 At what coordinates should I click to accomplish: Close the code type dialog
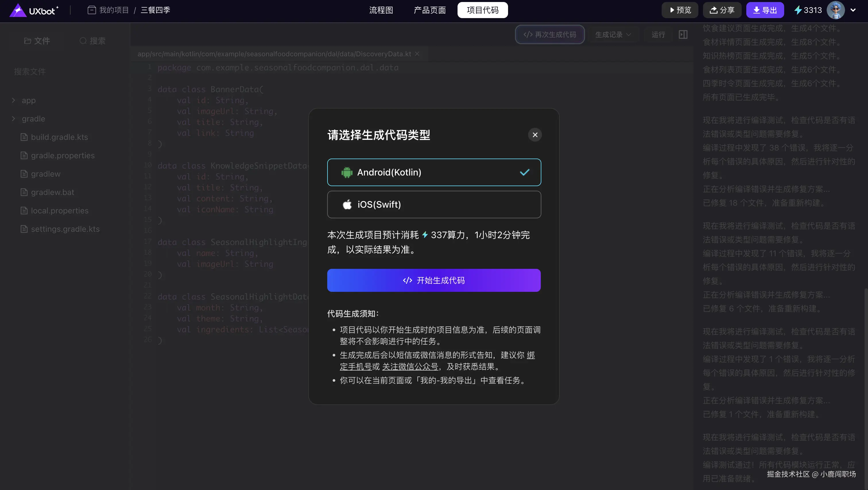click(535, 135)
